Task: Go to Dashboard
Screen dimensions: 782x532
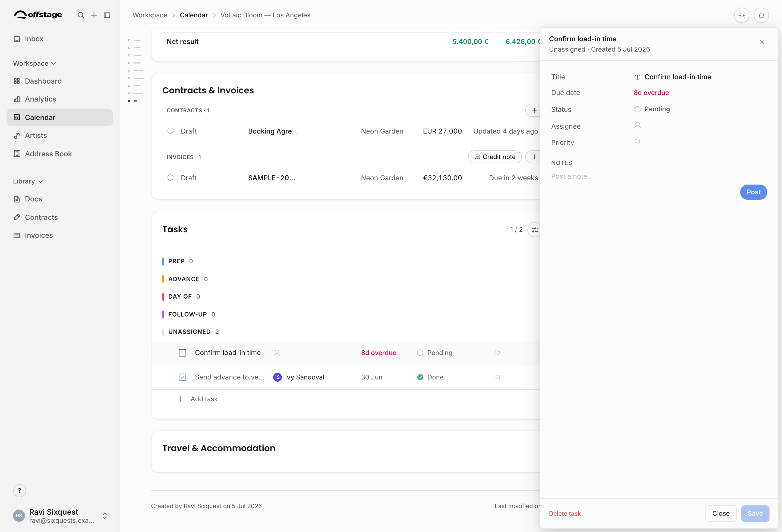Action: [x=59, y=81]
